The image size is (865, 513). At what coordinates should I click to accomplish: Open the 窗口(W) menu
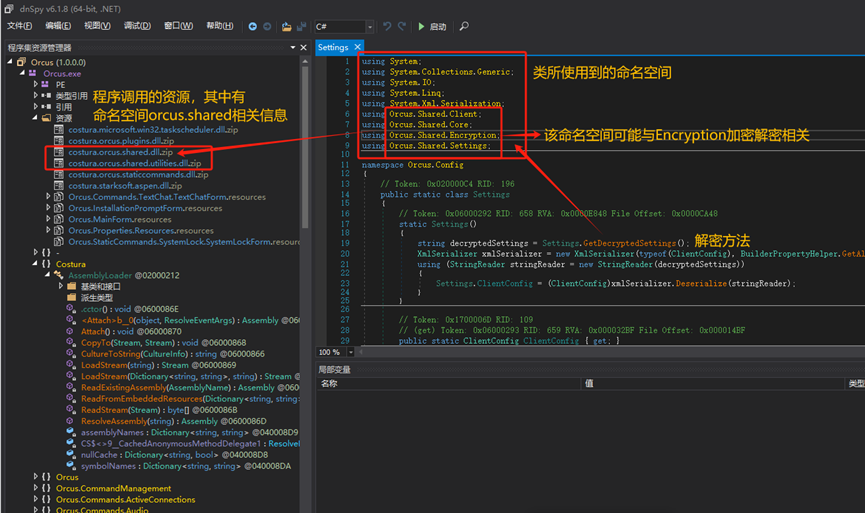coord(178,26)
